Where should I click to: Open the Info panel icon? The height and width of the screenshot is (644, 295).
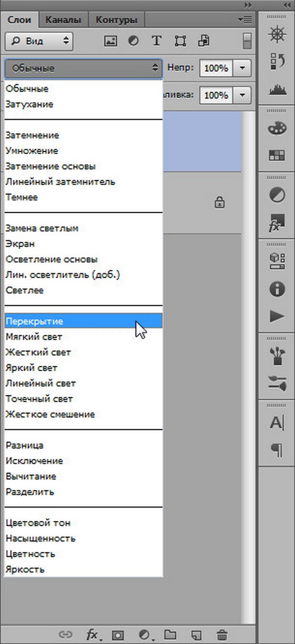277,289
